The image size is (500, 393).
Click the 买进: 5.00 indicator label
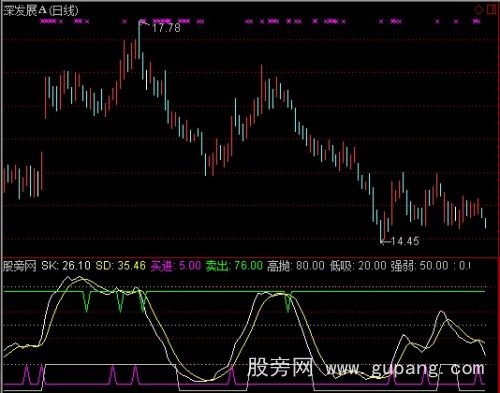[176, 266]
